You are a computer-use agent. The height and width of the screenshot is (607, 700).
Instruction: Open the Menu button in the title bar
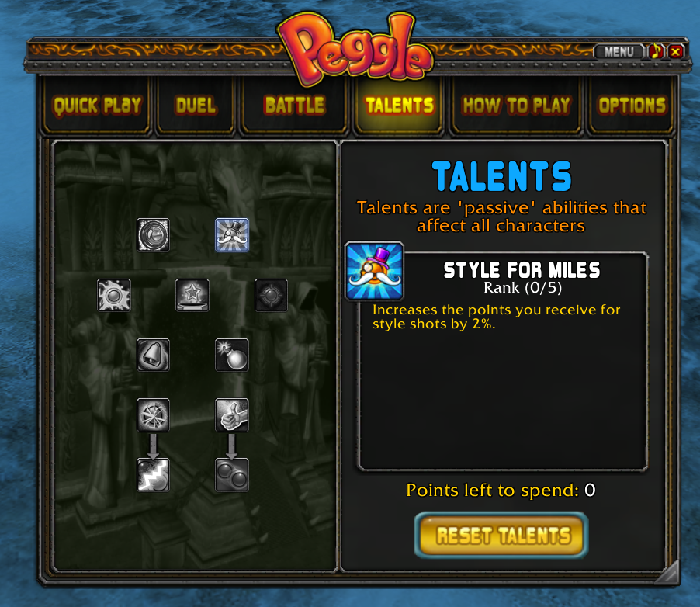pyautogui.click(x=619, y=52)
